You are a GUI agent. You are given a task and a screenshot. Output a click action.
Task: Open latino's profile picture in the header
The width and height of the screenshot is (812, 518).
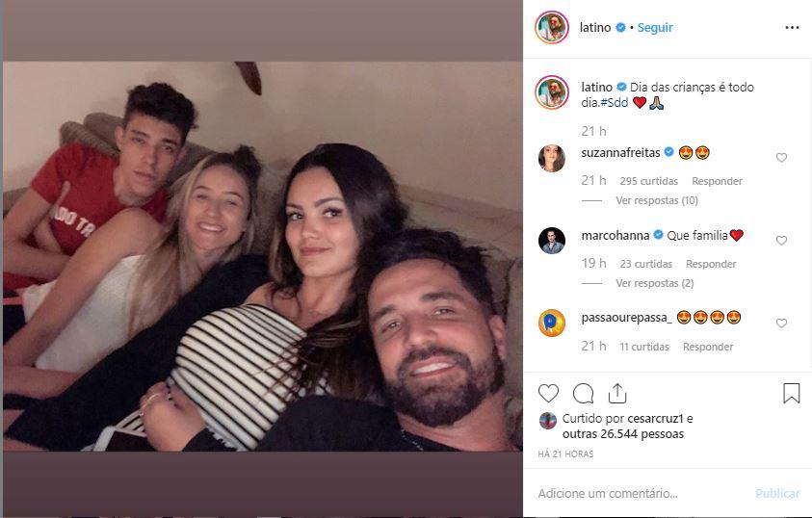coord(551,28)
